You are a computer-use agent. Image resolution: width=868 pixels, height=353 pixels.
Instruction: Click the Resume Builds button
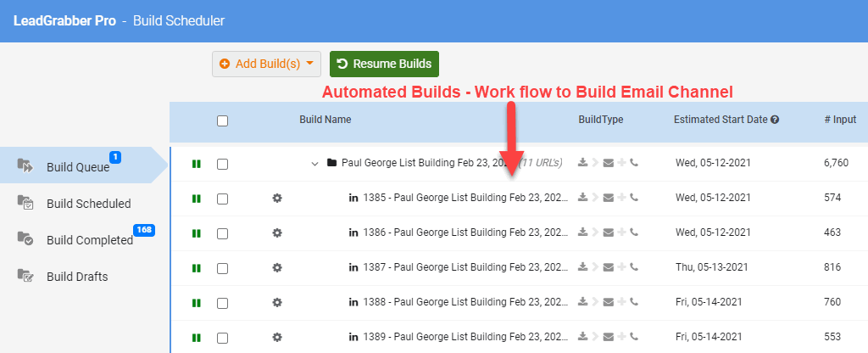[384, 64]
